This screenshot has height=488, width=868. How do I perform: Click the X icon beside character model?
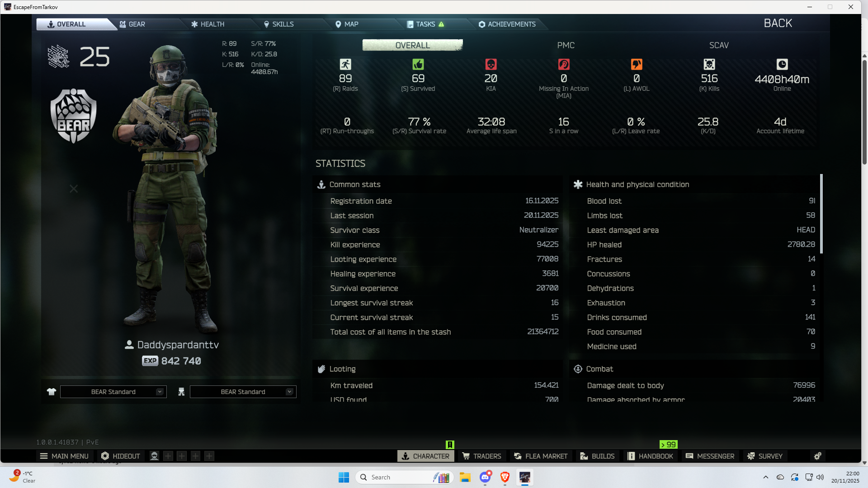click(74, 189)
